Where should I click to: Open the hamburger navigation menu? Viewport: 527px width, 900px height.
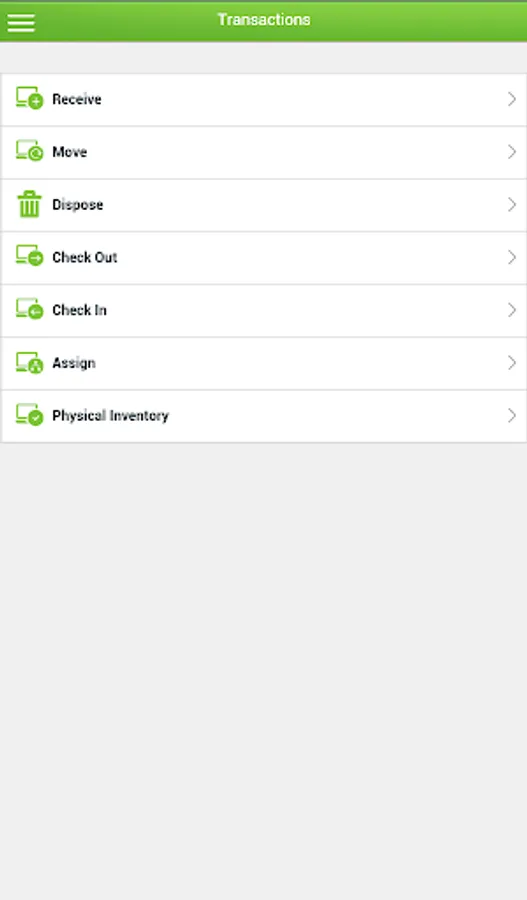pos(21,22)
